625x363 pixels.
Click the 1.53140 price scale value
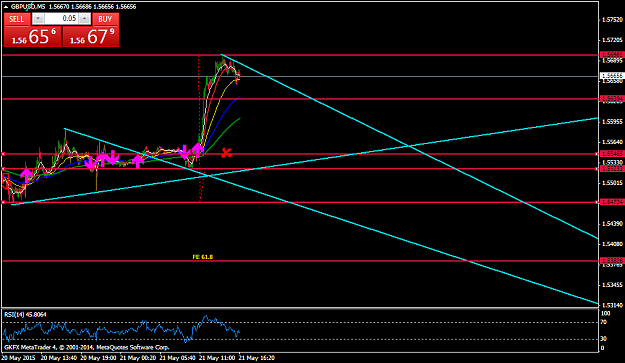612,305
